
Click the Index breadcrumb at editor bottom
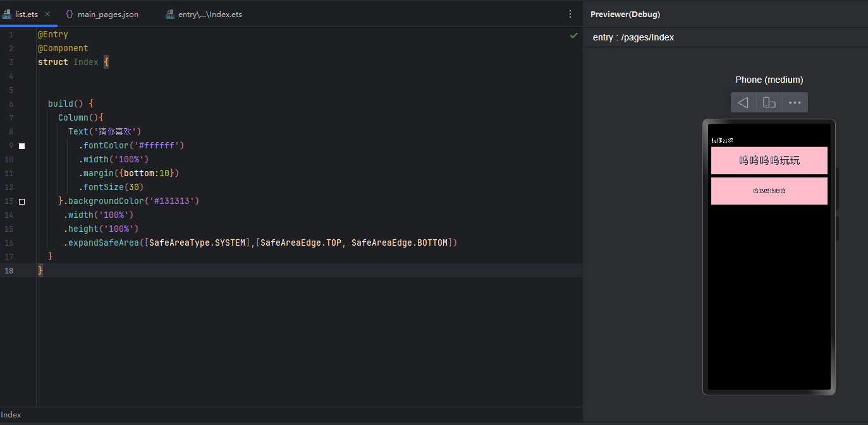pos(11,415)
